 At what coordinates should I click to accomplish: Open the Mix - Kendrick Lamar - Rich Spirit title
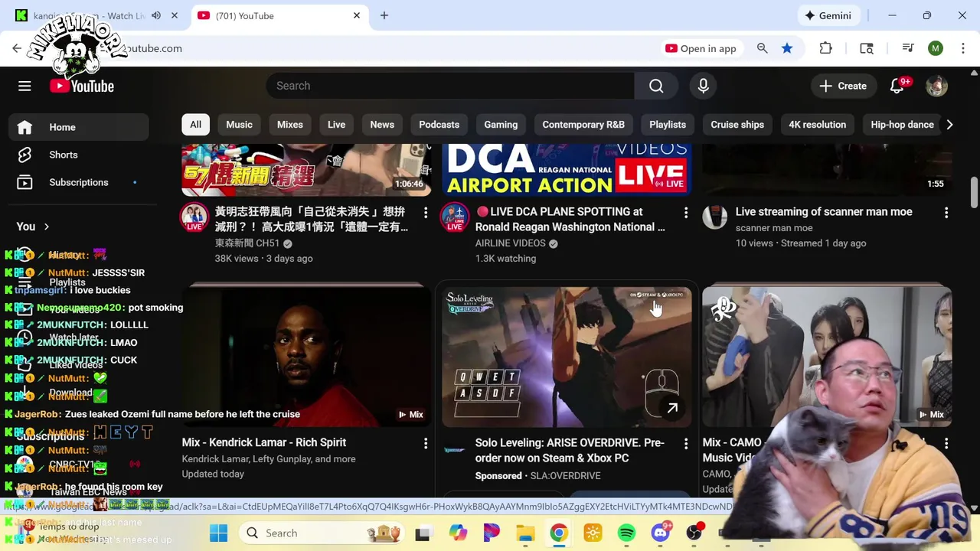pyautogui.click(x=264, y=442)
